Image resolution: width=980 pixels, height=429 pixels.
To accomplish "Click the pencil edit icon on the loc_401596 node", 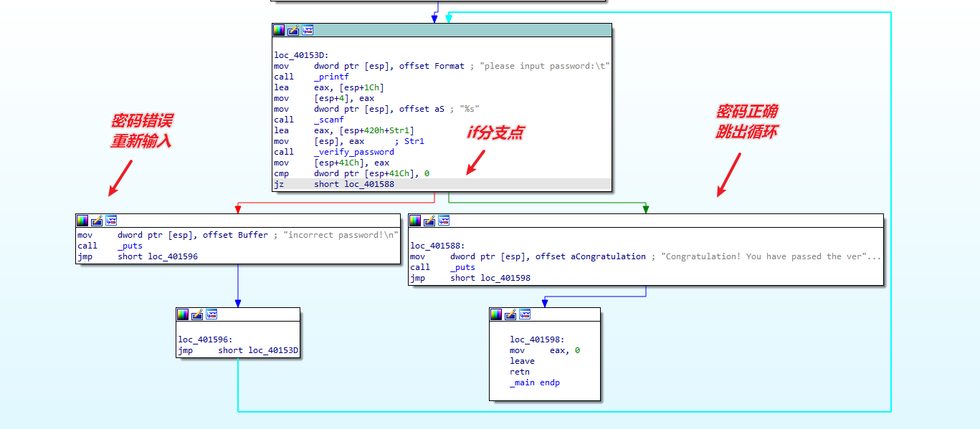I will 197,314.
